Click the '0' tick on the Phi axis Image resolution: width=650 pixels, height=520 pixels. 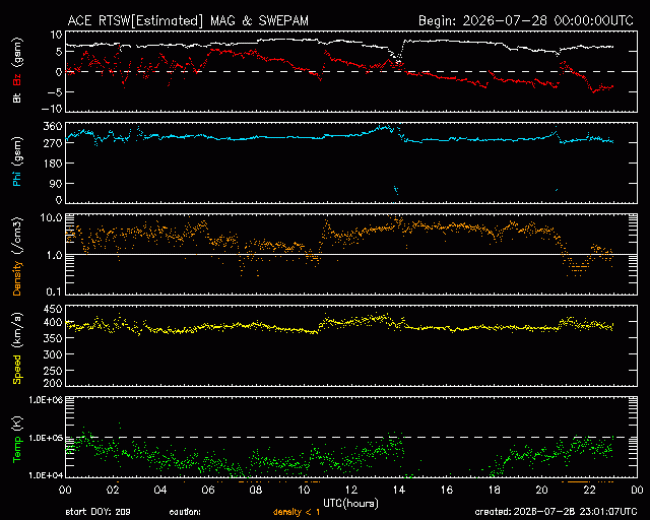(59, 200)
